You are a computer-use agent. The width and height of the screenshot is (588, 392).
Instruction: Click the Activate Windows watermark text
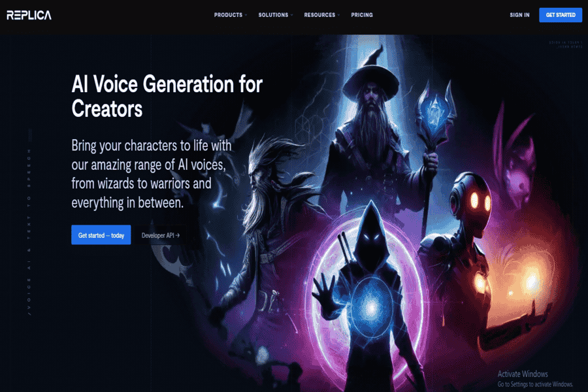point(523,374)
